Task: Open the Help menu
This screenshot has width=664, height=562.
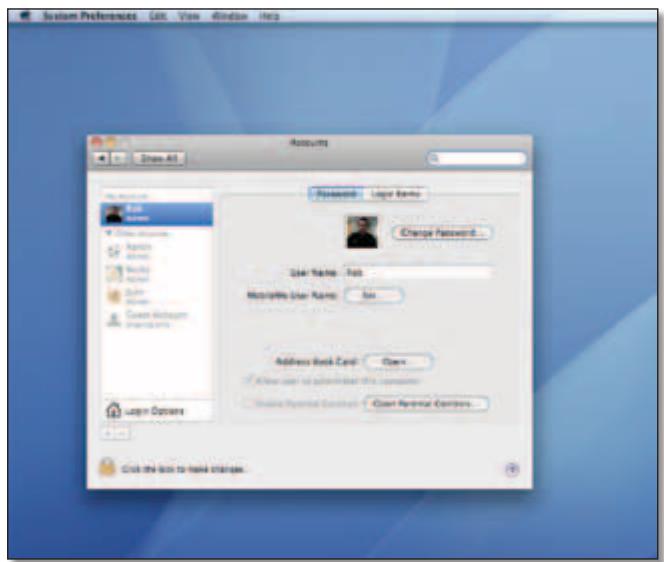Action: [269, 16]
